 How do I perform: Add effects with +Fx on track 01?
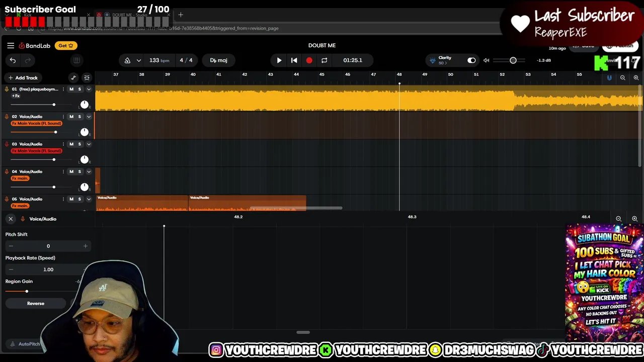point(16,96)
